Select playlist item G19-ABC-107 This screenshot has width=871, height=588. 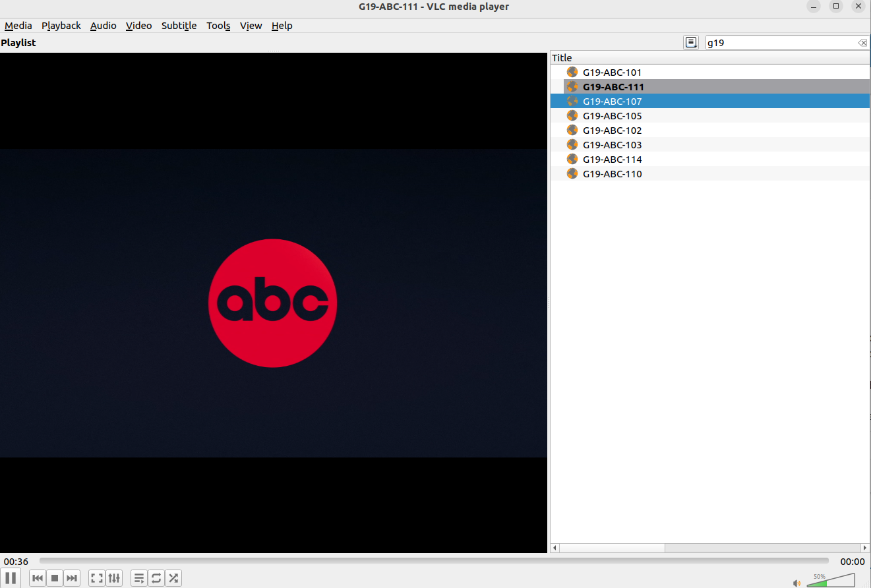tap(710, 102)
